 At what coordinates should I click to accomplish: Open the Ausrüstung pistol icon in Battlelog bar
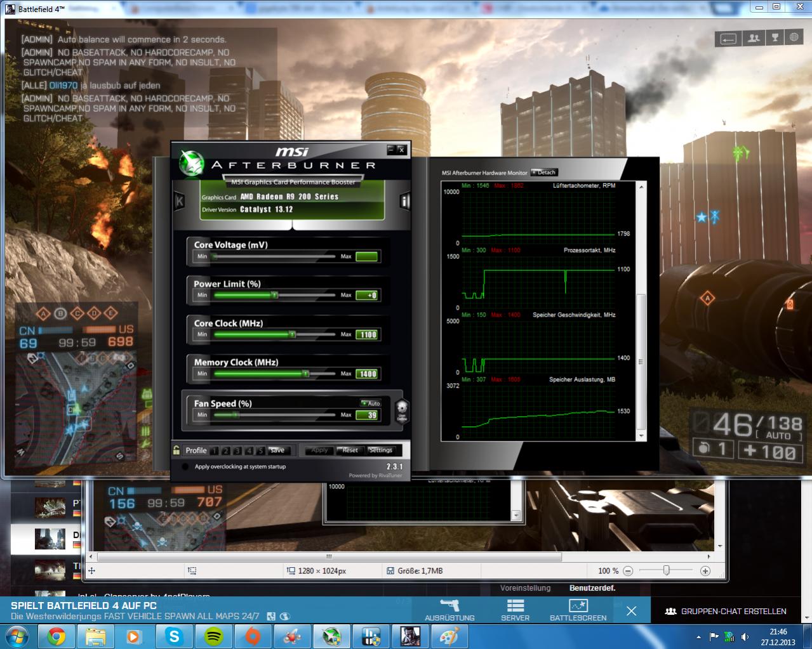tap(449, 610)
